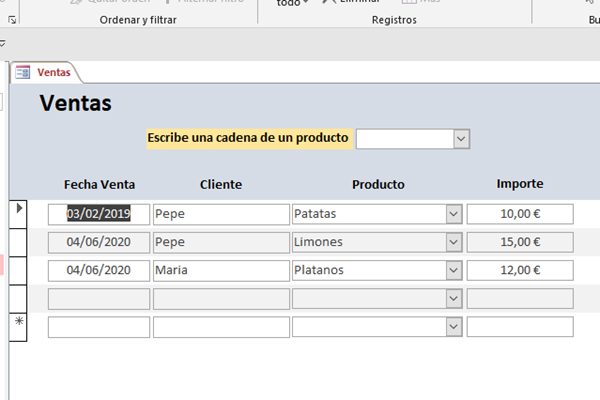Expand the Platanos product dropdown

pos(453,270)
